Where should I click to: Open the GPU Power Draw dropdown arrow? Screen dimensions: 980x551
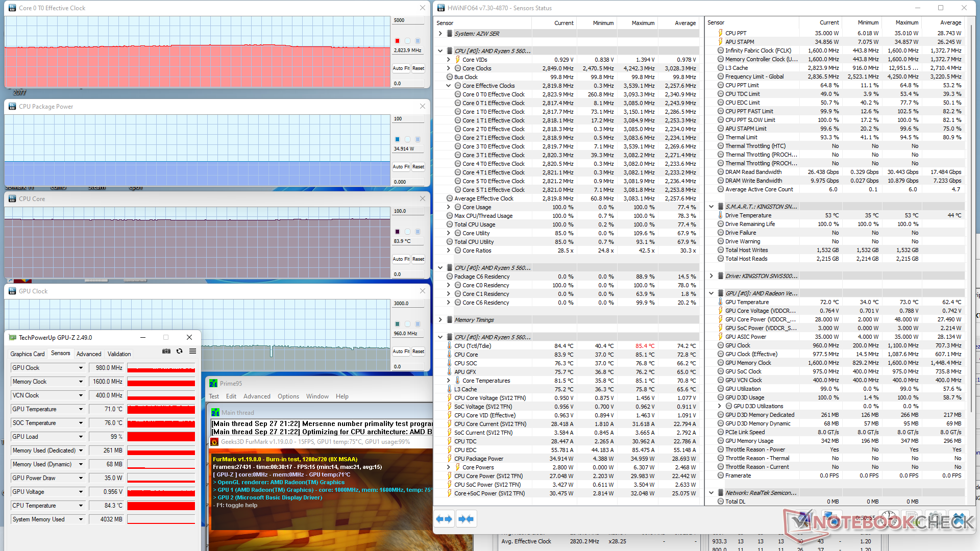point(81,478)
